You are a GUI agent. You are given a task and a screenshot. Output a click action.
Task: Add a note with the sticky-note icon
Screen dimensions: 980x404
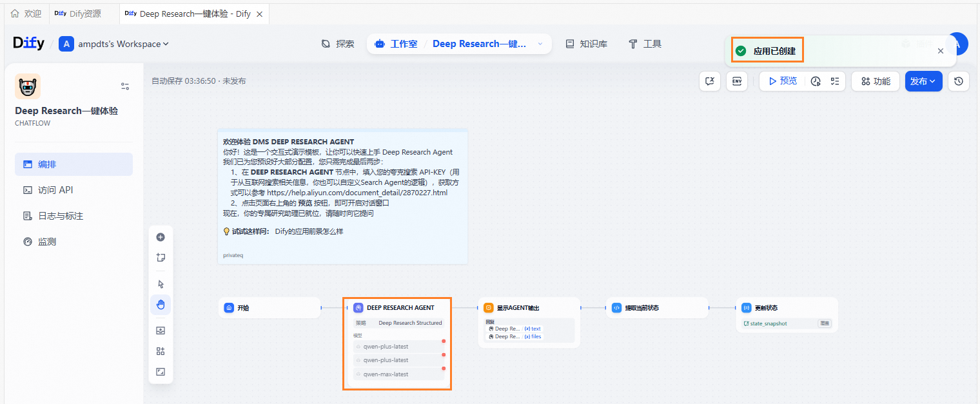[161, 258]
